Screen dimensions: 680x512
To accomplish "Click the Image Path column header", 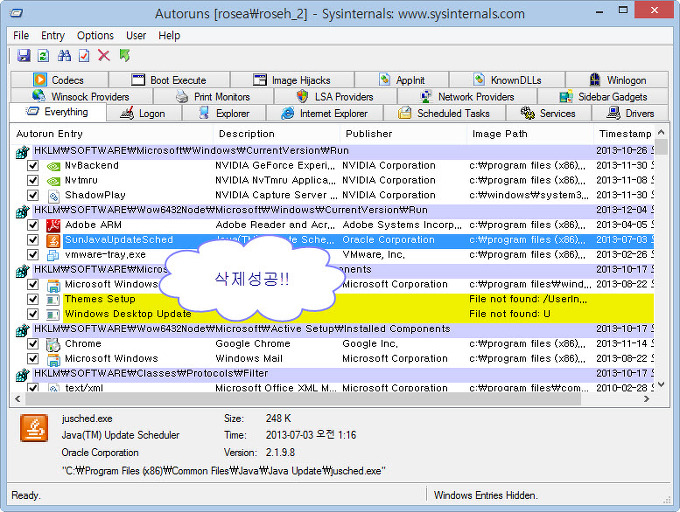I will point(500,134).
